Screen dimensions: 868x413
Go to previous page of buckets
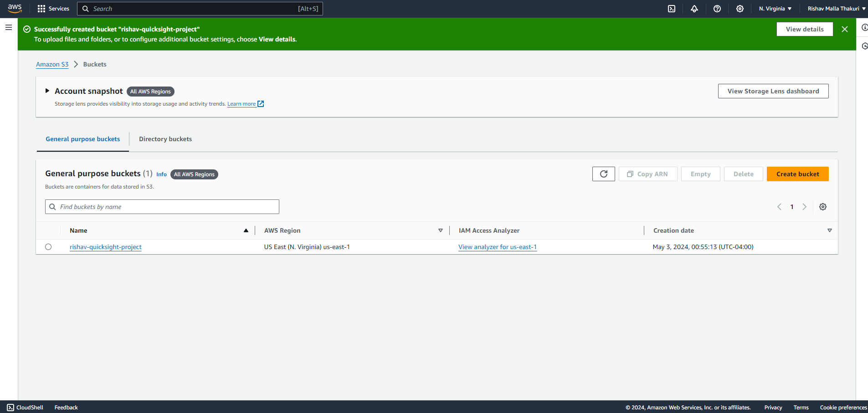779,207
